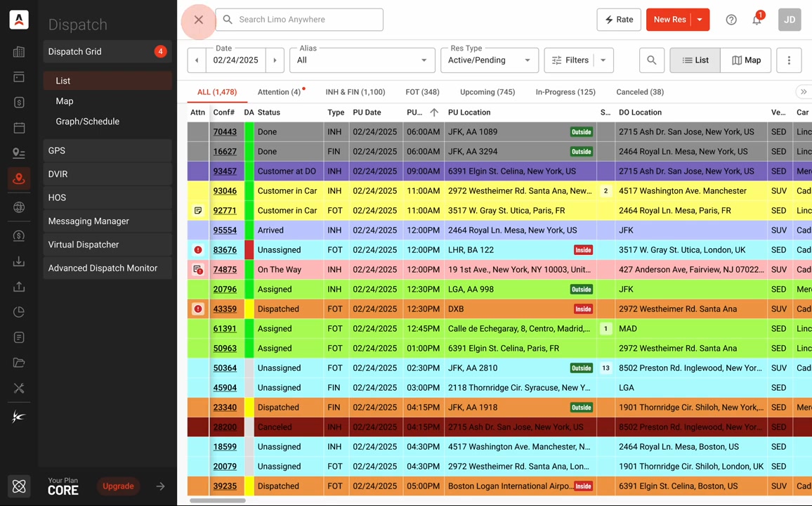Click the pin-with-list icon in sidebar

tap(19, 153)
